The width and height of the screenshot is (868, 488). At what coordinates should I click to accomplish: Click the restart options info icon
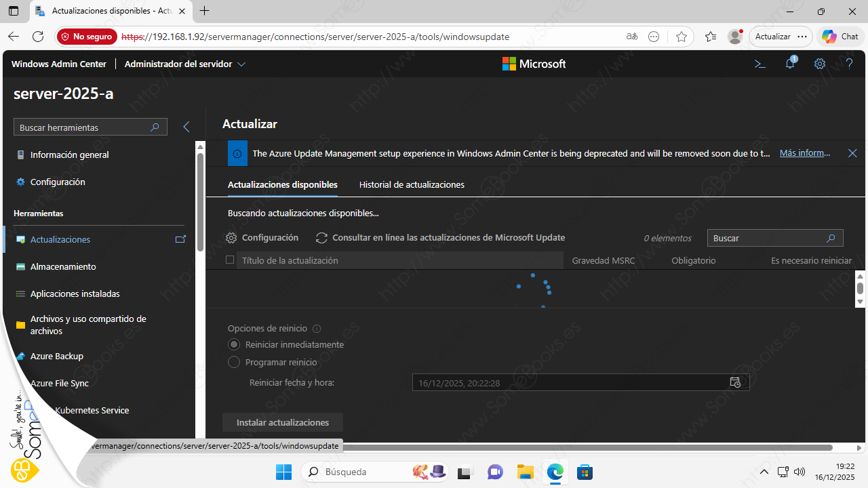click(x=317, y=329)
